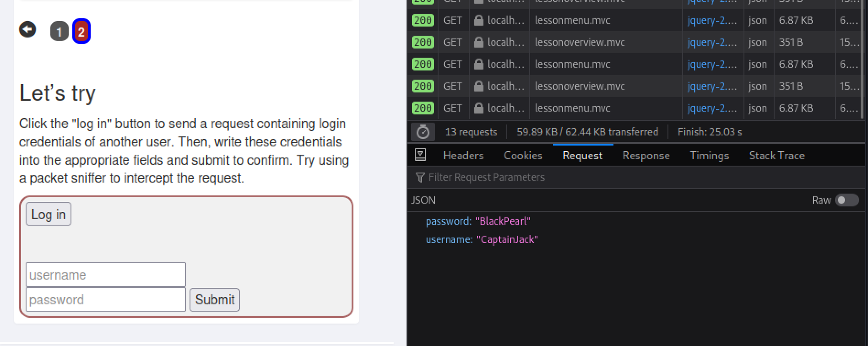Screen dimensions: 868x346
Task: View the Timings tab
Action: (709, 156)
